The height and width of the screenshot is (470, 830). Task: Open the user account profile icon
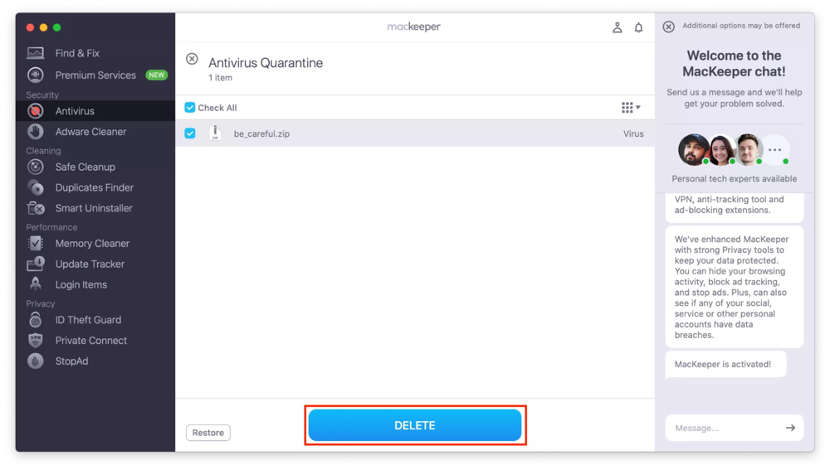tap(617, 28)
